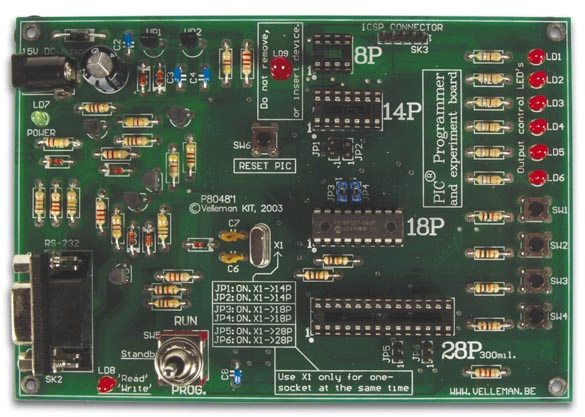Viewport: 585px width, 417px height.
Task: Click the "RUN" label above the toggle switch
Action: click(185, 321)
